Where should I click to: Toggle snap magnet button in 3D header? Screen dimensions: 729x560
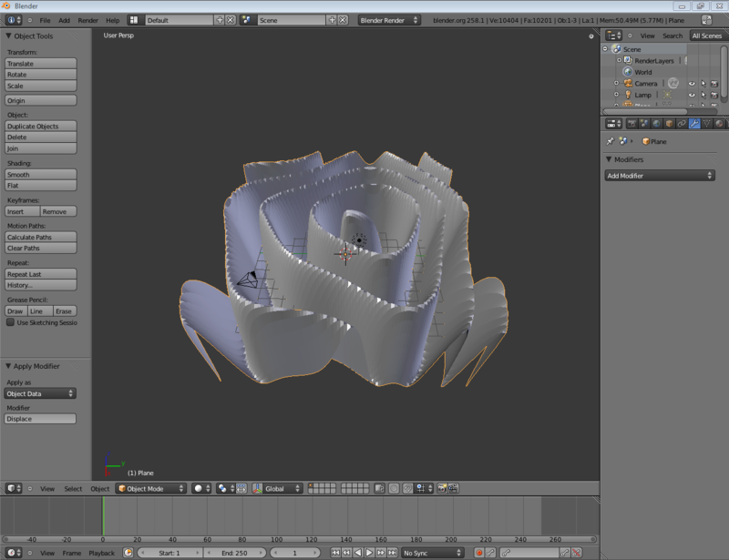tap(407, 488)
